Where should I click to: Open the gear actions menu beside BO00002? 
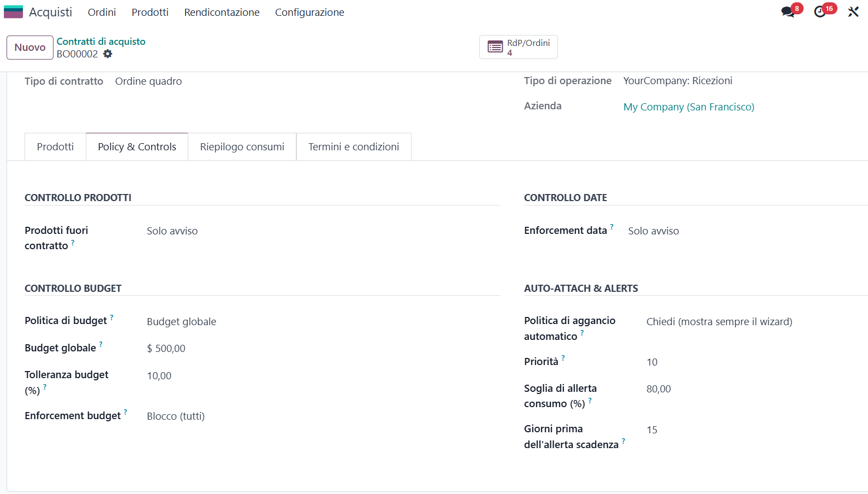(x=108, y=54)
